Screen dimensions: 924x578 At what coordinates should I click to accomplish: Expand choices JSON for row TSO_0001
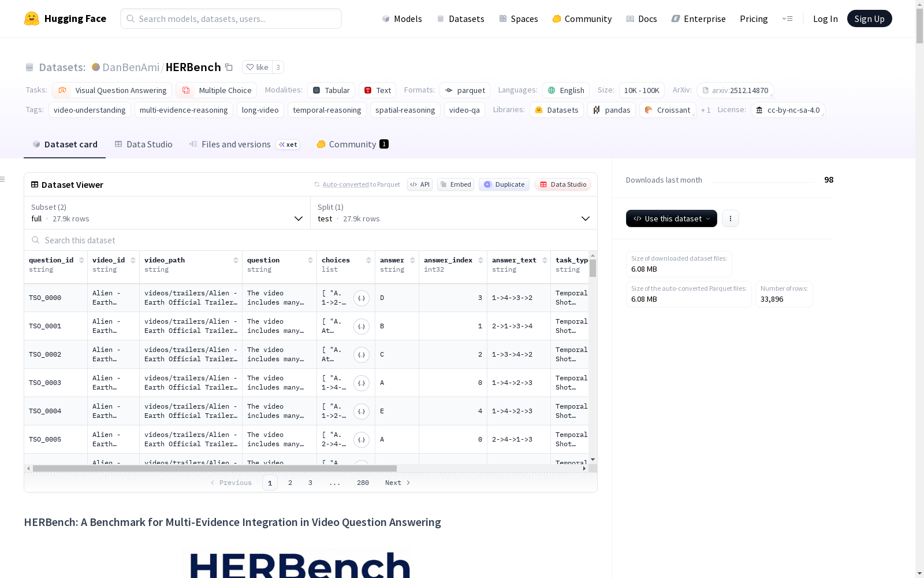(x=362, y=327)
